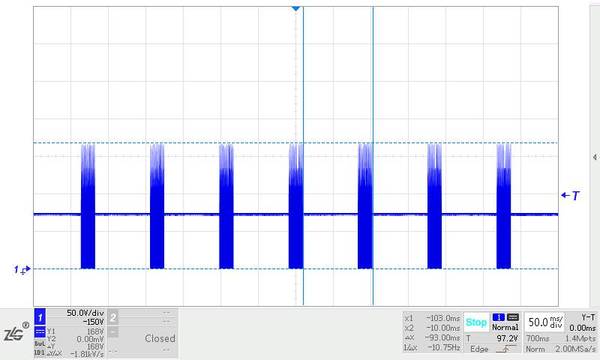Image resolution: width=600 pixels, height=360 pixels.
Task: Click the trigger source channel 1 badge
Action: pos(499,317)
